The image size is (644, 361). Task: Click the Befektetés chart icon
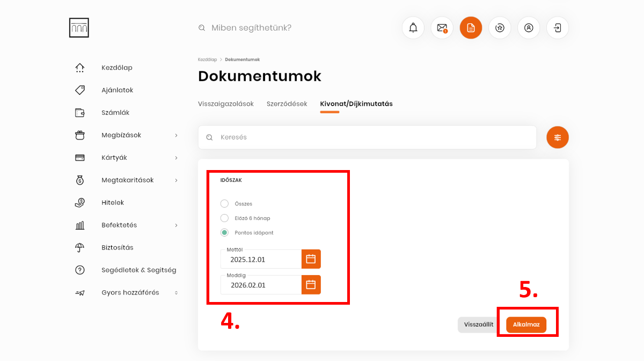tap(80, 225)
